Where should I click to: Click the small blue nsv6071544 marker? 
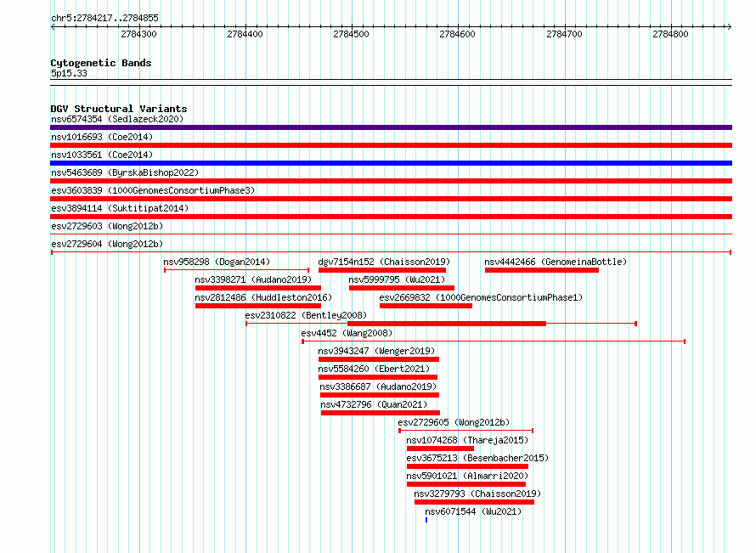[426, 520]
